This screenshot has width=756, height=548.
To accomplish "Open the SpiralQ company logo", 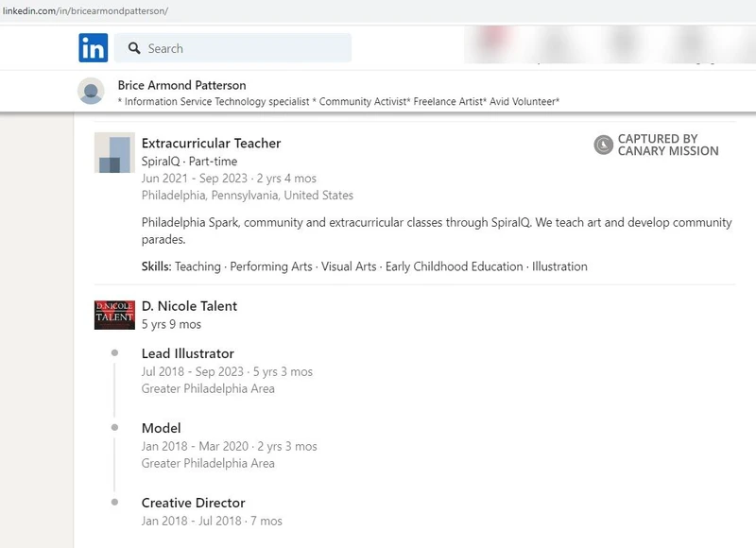I will [113, 154].
